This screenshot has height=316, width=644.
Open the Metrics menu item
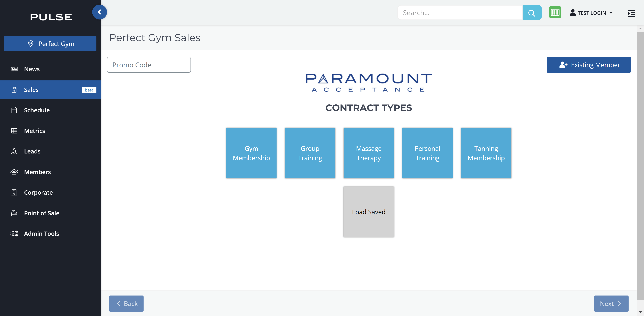[x=50, y=131]
